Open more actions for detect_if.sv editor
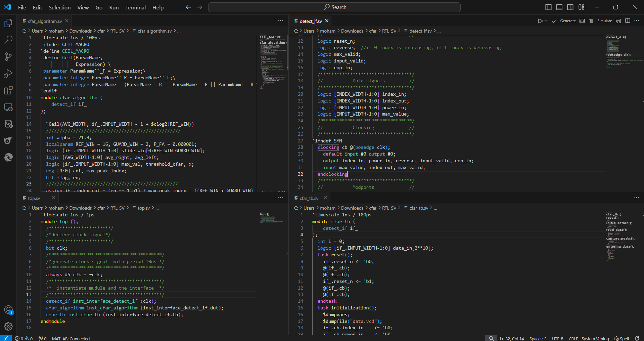The height and width of the screenshot is (341, 644). [x=637, y=21]
